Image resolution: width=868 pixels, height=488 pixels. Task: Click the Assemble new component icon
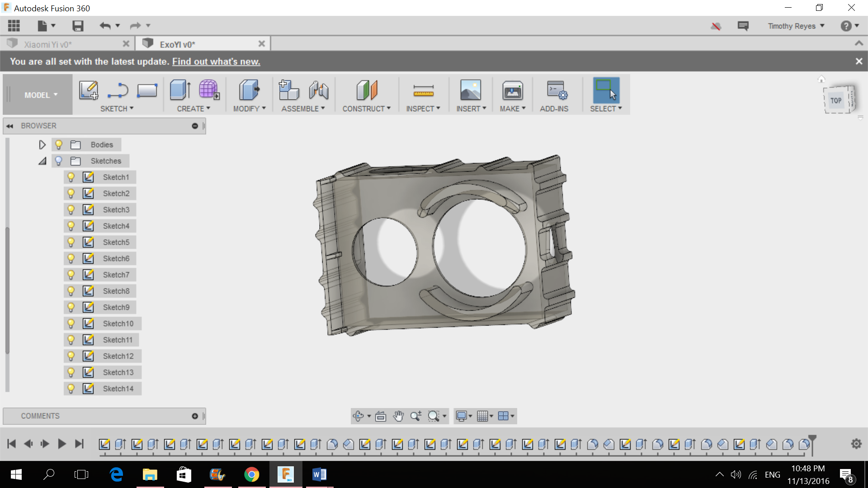coord(289,90)
